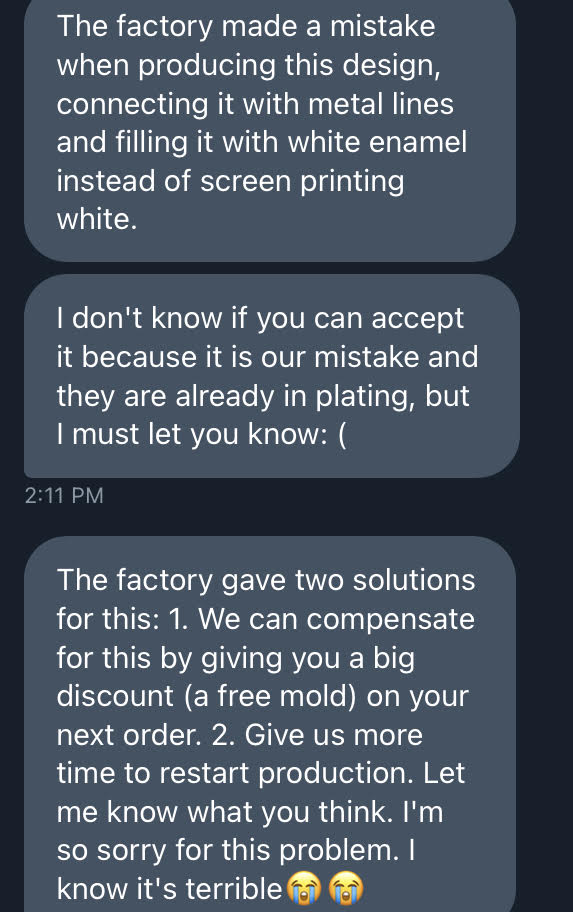The image size is (573, 912).
Task: Tap the second crying face emoji
Action: pos(347,888)
